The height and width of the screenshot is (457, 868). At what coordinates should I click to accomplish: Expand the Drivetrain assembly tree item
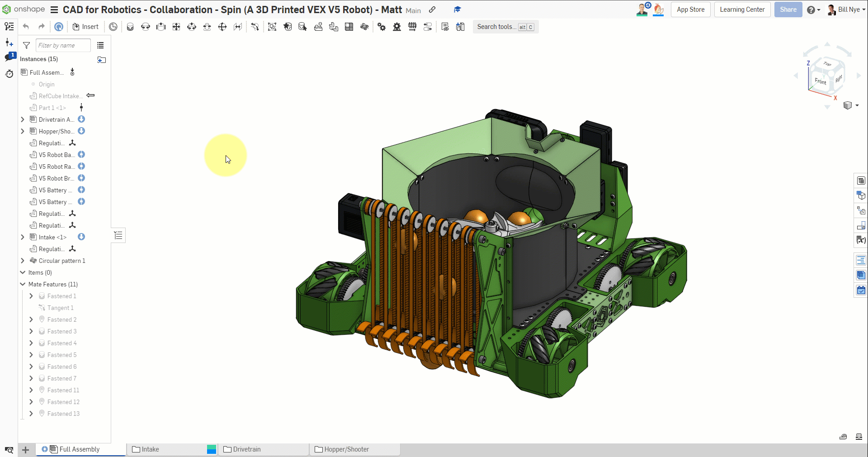[x=23, y=119]
